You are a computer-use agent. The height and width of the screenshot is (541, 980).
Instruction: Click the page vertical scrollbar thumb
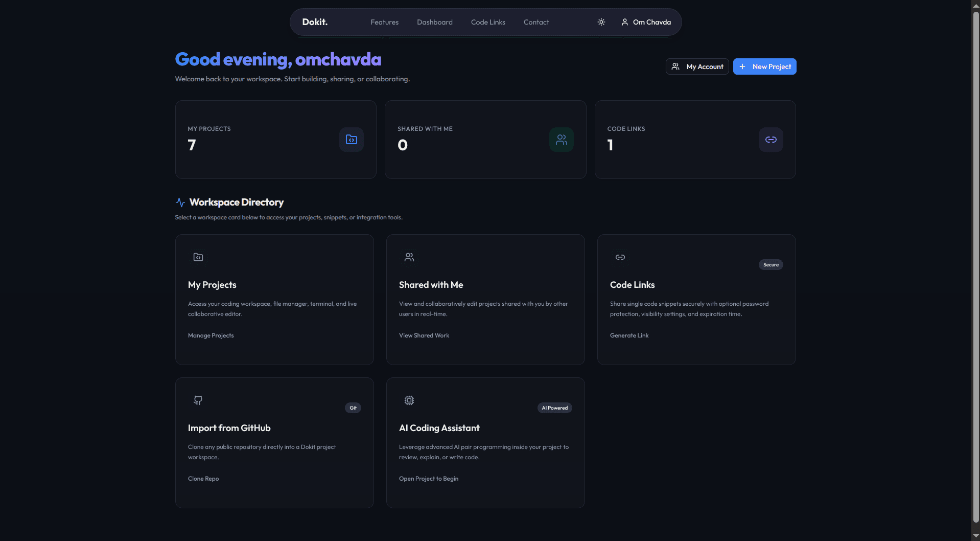pyautogui.click(x=976, y=266)
